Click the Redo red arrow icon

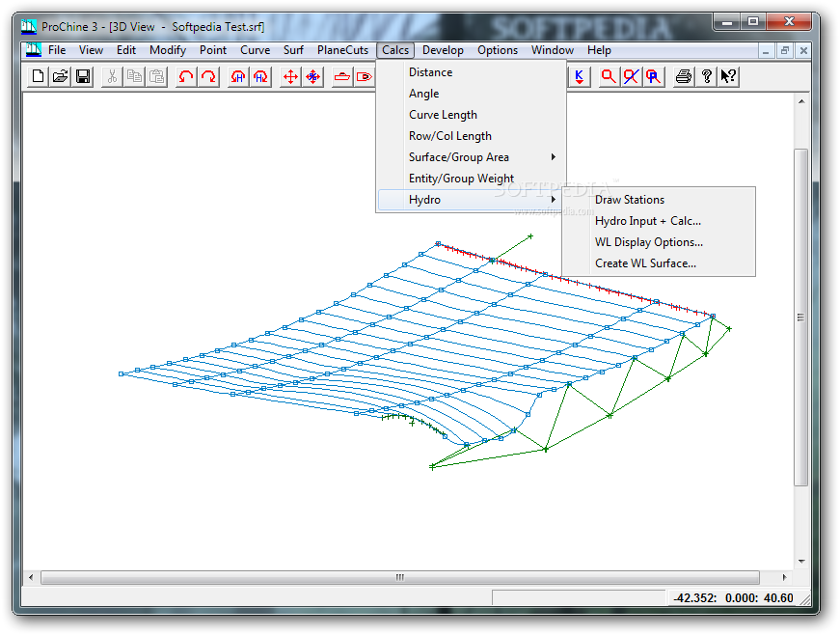point(208,76)
